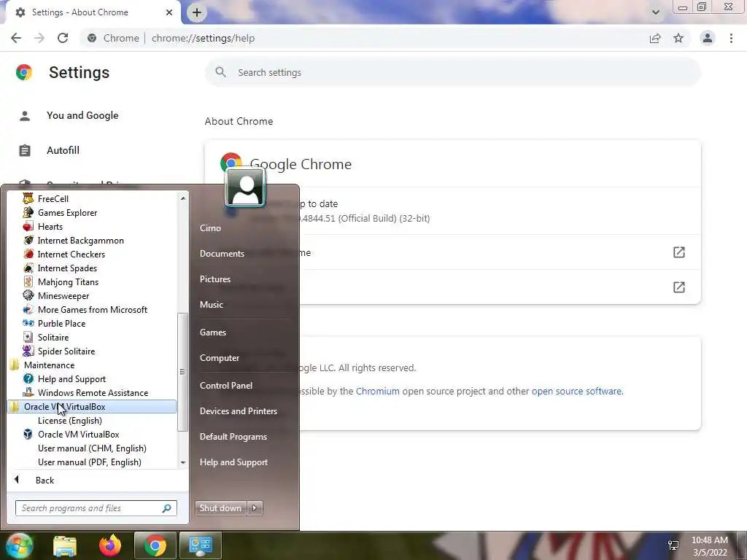The height and width of the screenshot is (560, 747).
Task: Open File Explorer from the taskbar
Action: 65,545
